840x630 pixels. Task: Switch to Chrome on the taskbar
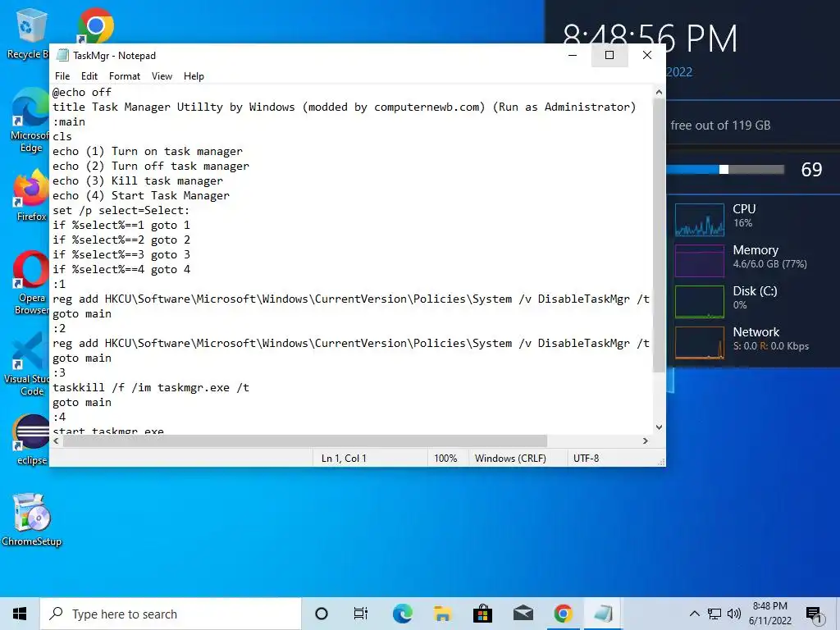[x=563, y=614]
